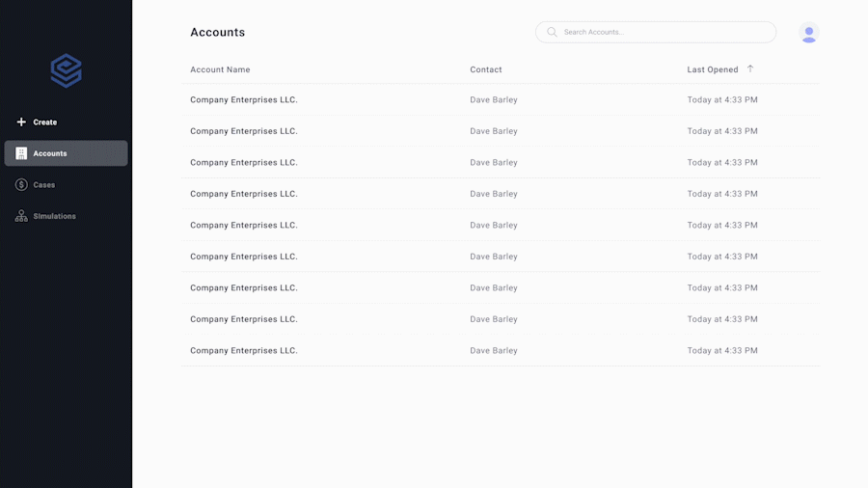868x488 pixels.
Task: Open the last Company Enterprises LLC. account
Action: (244, 351)
